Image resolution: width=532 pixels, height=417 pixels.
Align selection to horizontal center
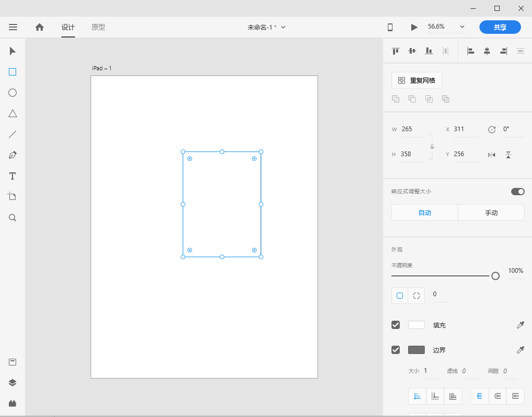click(487, 51)
